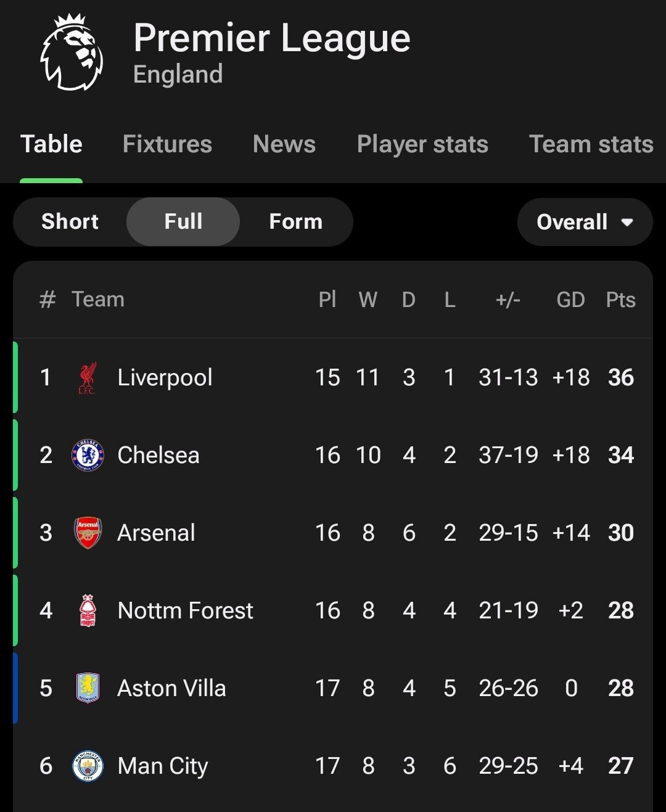Tap the Nottm Forest club crest
The height and width of the screenshot is (812, 666).
point(88,611)
